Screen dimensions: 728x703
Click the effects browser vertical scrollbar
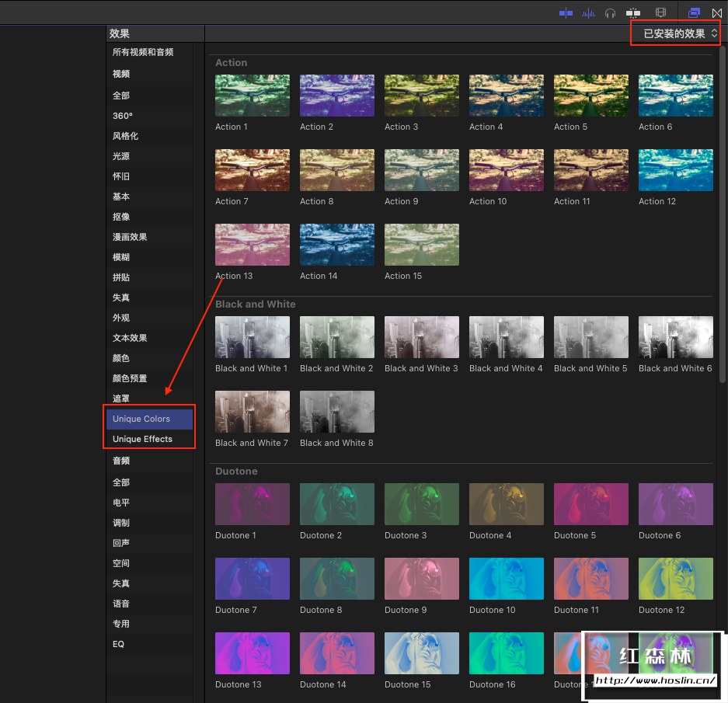click(723, 214)
